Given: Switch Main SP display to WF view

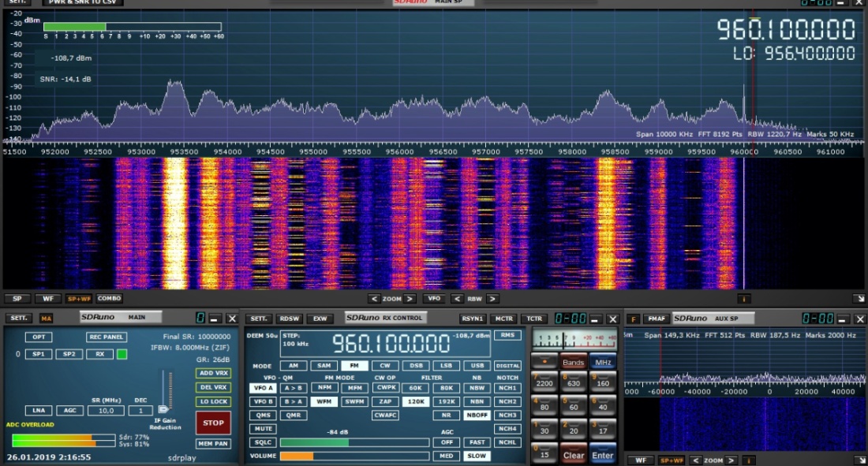Looking at the screenshot, I should pyautogui.click(x=48, y=299).
